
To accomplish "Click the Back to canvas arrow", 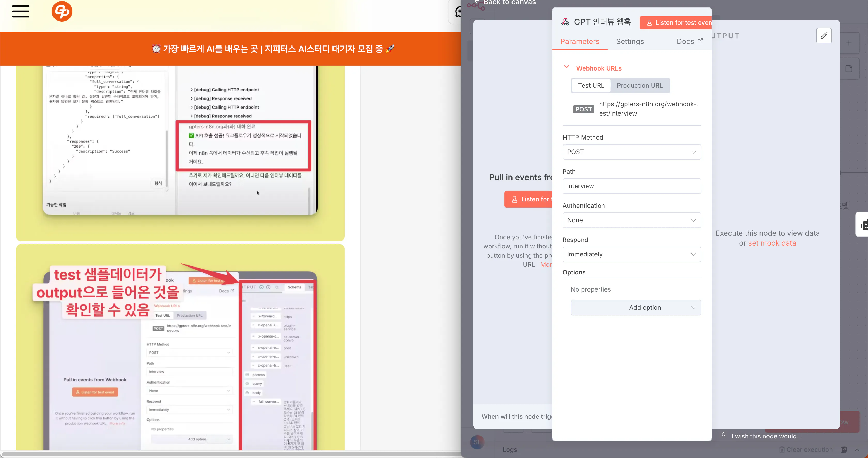I will point(477,2).
